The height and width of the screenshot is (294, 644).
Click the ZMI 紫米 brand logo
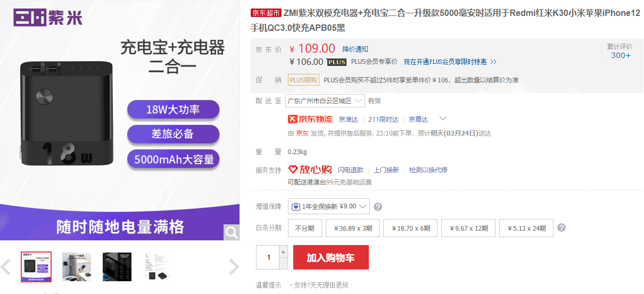(48, 18)
